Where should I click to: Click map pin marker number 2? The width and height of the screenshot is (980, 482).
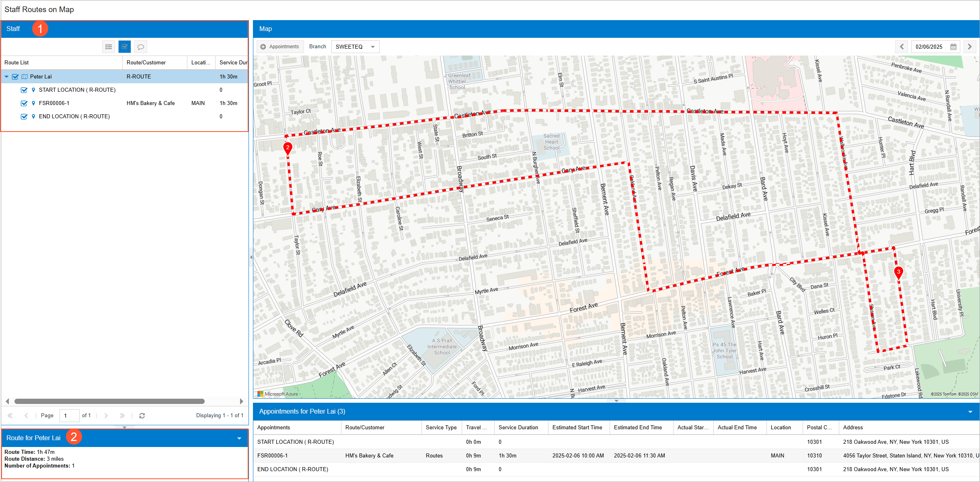click(x=288, y=148)
